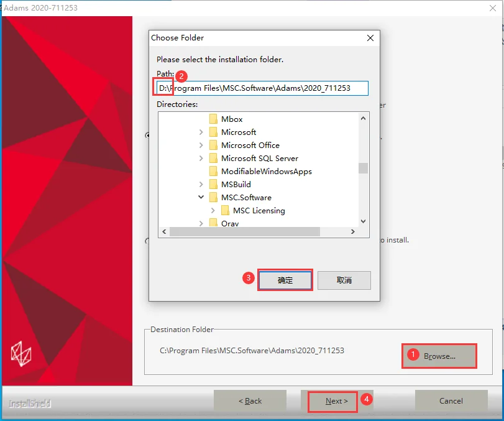Click the Microsoft folder icon

click(213, 132)
